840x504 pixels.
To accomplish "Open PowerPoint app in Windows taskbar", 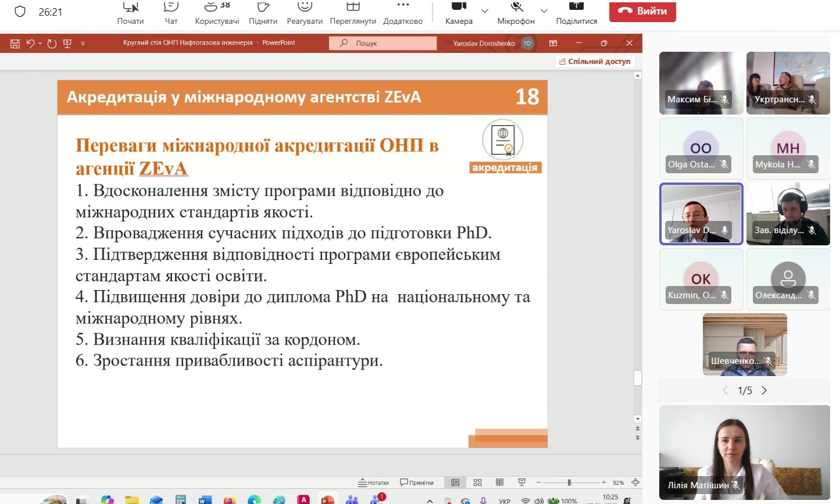I will click(328, 500).
